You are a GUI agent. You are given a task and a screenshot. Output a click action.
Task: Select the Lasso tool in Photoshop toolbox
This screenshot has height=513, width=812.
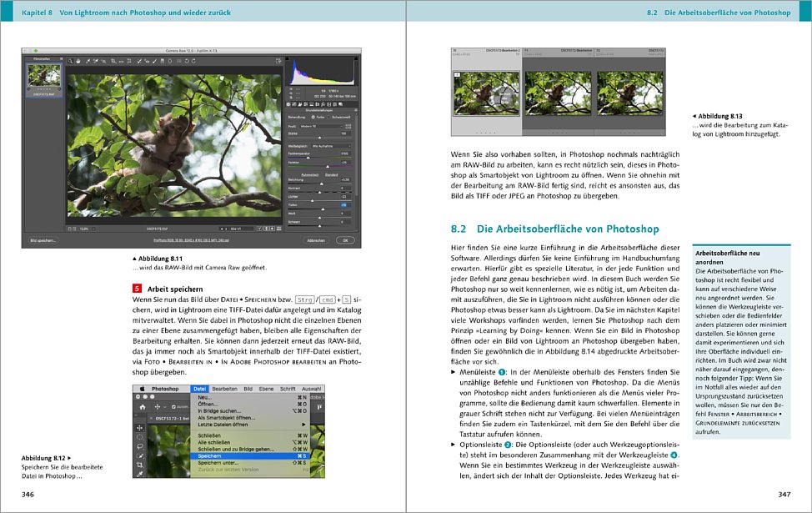pyautogui.click(x=140, y=446)
